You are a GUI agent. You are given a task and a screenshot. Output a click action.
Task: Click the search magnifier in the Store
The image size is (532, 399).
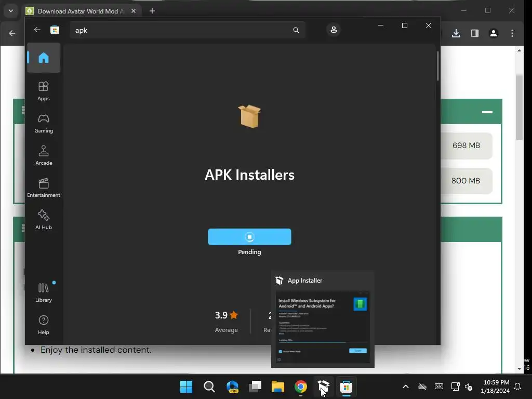pyautogui.click(x=296, y=30)
